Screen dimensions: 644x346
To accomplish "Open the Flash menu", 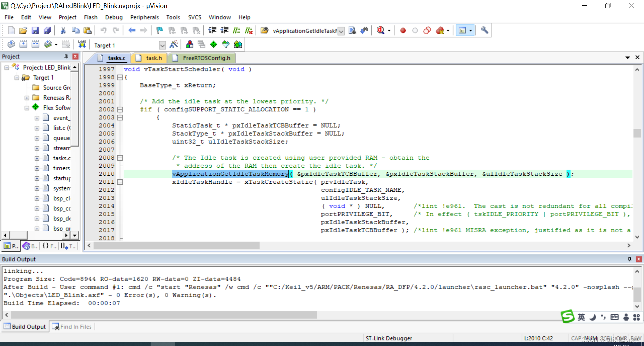I will click(x=91, y=17).
